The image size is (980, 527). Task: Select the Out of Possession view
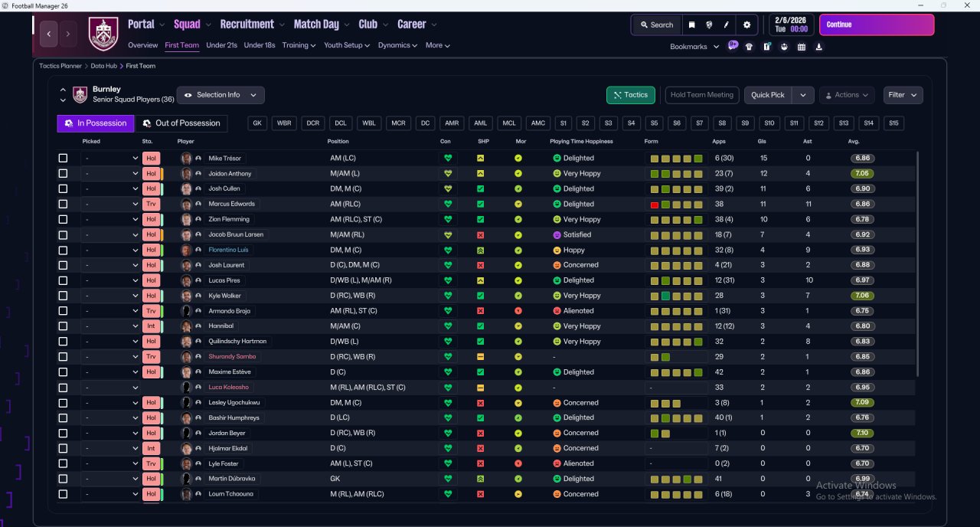click(181, 123)
